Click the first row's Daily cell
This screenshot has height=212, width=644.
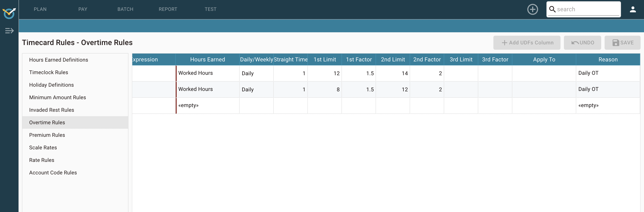click(x=256, y=73)
